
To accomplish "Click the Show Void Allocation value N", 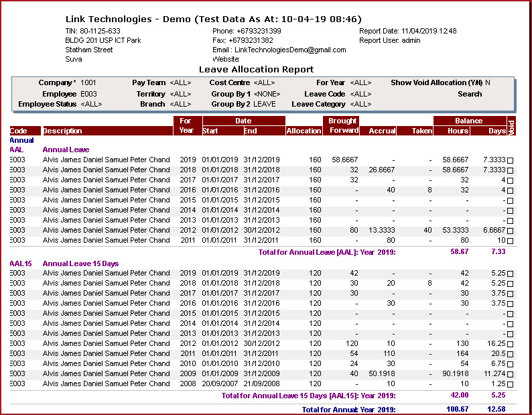I will [488, 83].
